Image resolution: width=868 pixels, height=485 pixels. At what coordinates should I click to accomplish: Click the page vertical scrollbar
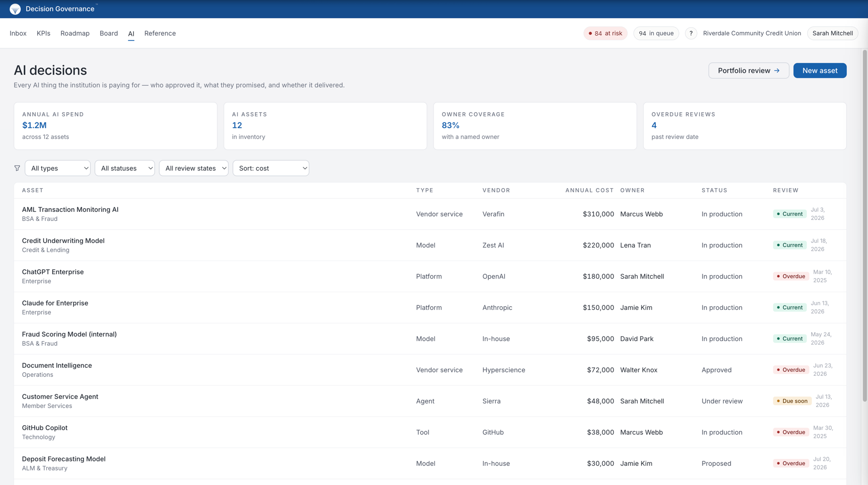(x=864, y=225)
